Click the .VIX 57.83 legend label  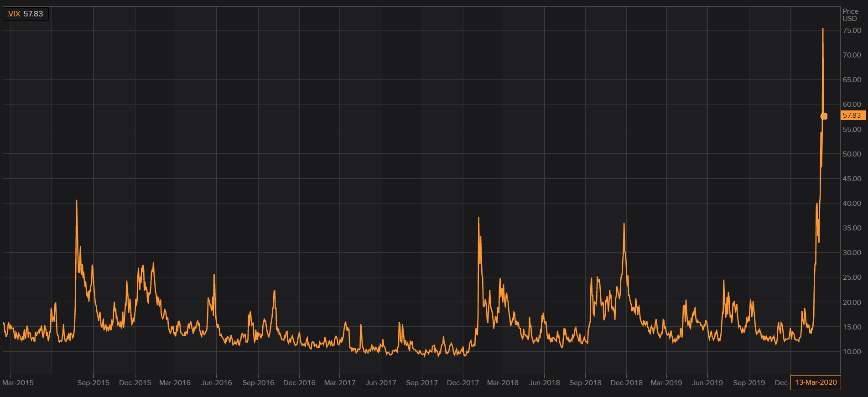pos(26,14)
